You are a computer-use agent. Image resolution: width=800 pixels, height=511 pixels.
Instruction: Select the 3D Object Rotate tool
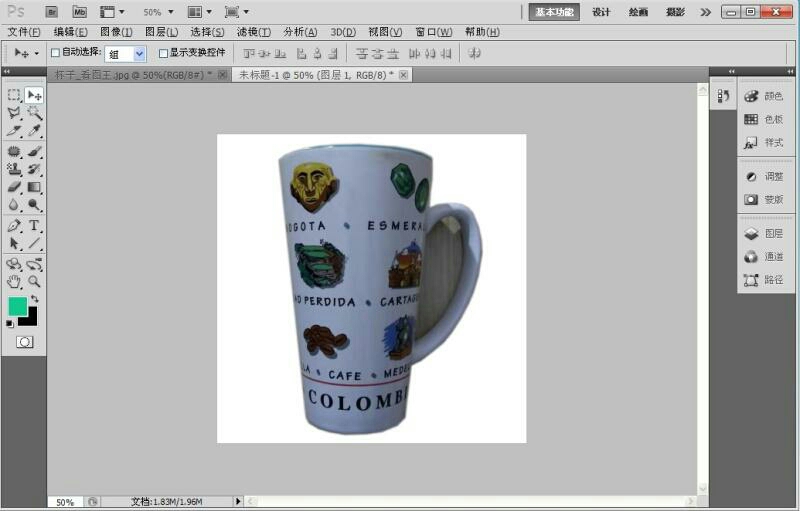[x=14, y=264]
